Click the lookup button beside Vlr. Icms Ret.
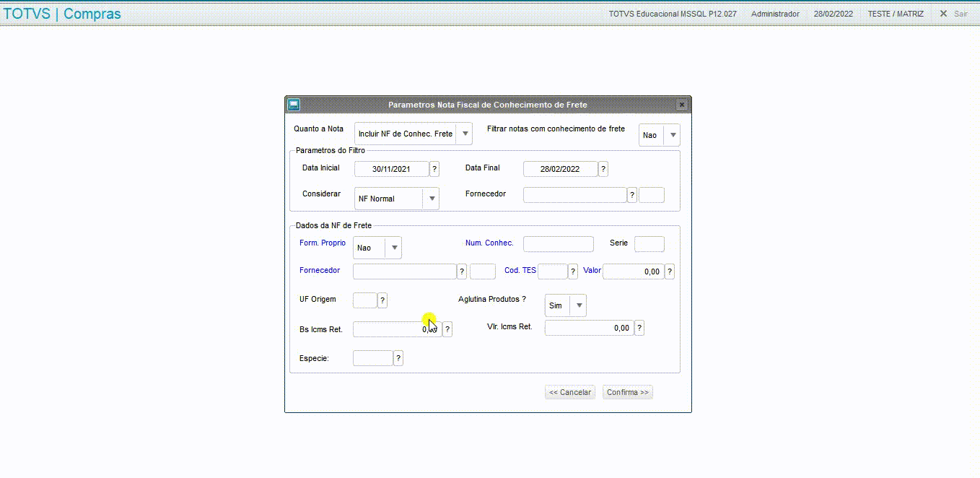Screen dimensions: 980x478 click(x=639, y=328)
